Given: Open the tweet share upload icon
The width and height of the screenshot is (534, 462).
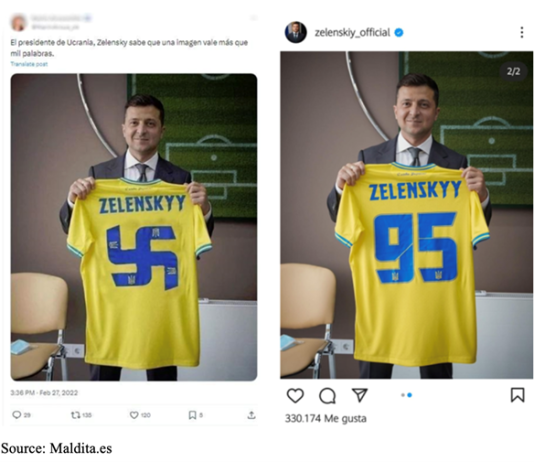Looking at the screenshot, I should click(x=251, y=415).
